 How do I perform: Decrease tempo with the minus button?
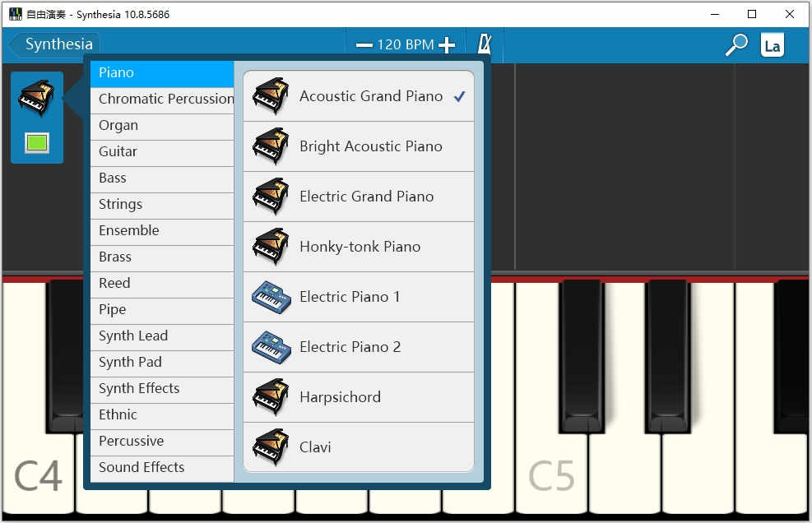coord(364,45)
